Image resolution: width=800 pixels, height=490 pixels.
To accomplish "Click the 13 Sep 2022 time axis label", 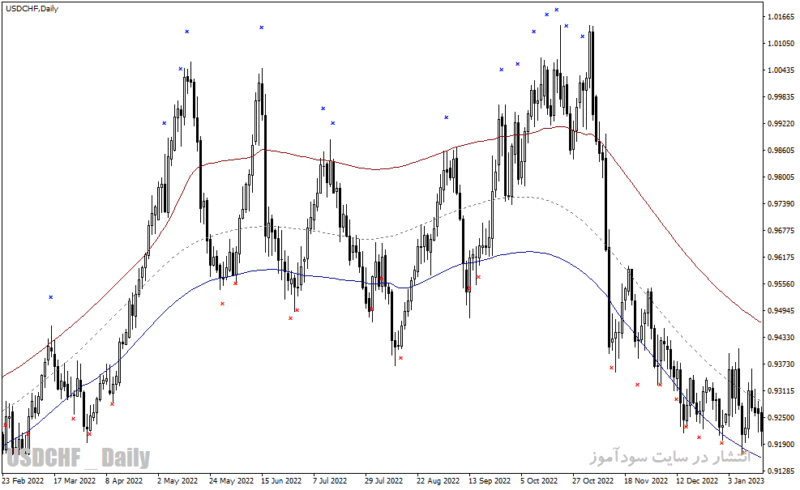I will [x=489, y=481].
